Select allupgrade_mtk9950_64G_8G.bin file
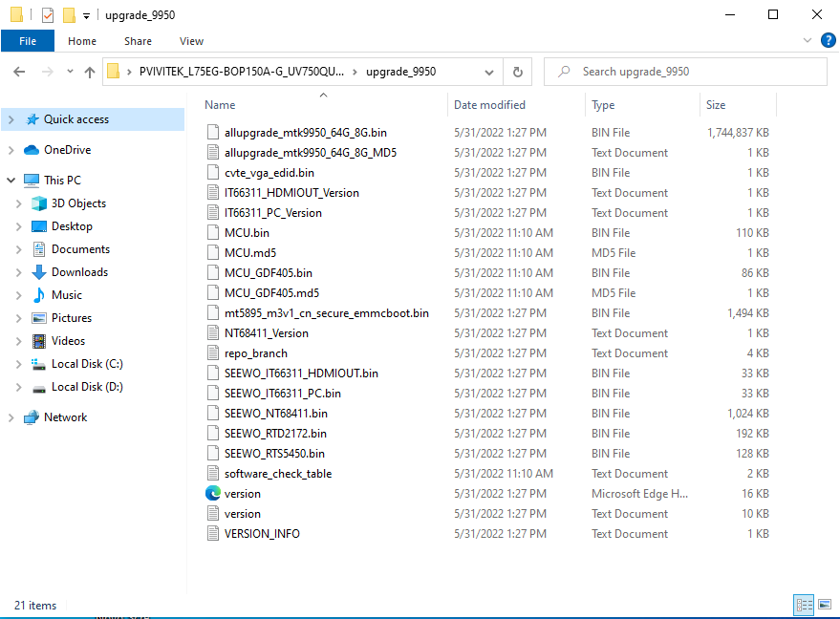Screen dimensions: 840x619 click(x=306, y=132)
